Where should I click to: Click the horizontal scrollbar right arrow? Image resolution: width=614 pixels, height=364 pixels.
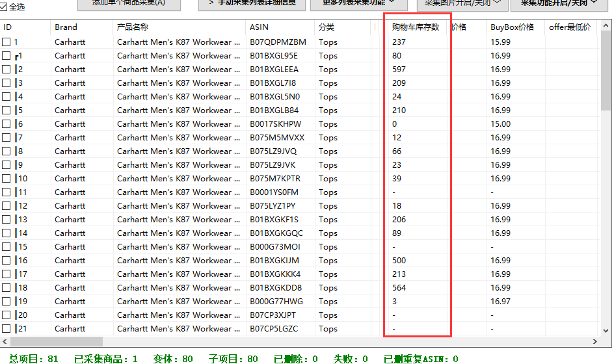click(x=595, y=342)
